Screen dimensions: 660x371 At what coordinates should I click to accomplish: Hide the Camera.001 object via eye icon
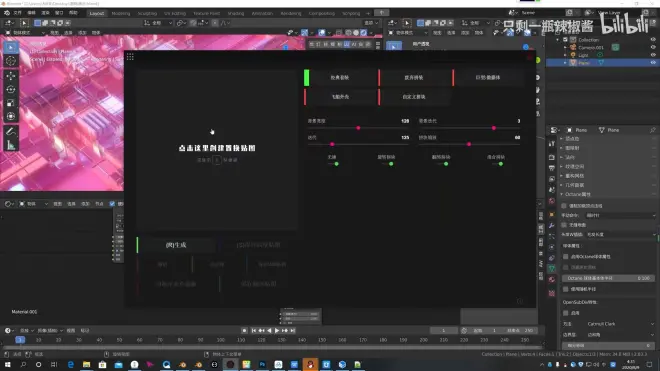pos(653,47)
